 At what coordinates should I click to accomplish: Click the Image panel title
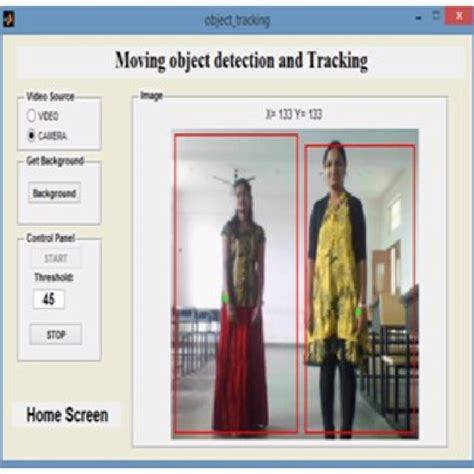click(151, 95)
